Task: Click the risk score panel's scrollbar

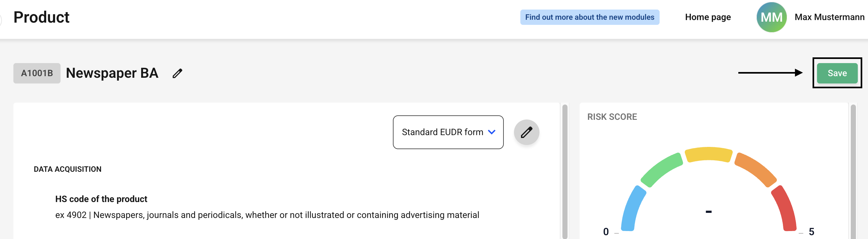Action: click(853, 171)
